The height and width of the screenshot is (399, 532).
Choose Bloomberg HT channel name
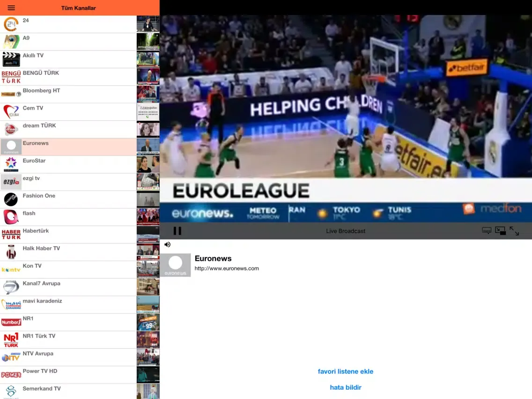41,90
